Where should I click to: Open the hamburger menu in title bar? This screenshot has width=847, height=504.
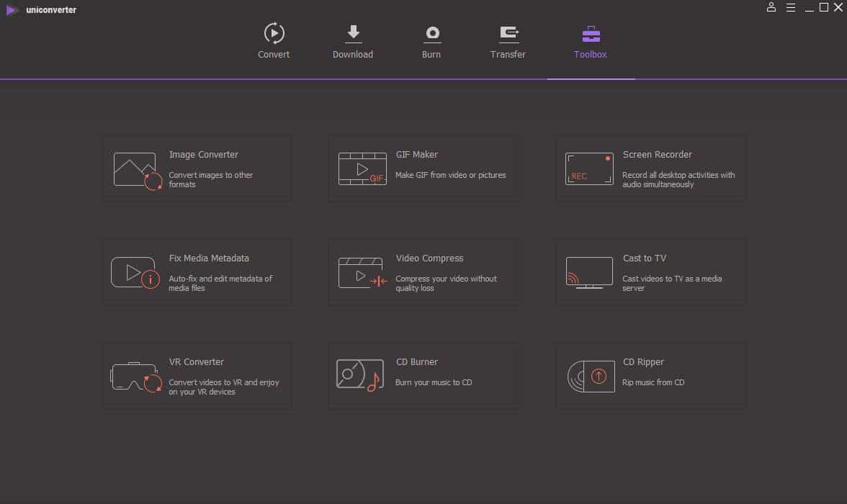(791, 7)
